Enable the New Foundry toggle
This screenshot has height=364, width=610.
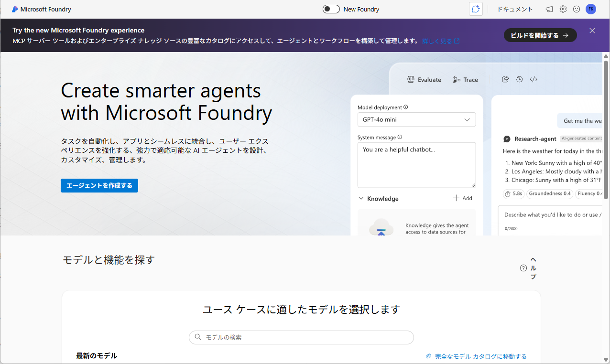331,9
